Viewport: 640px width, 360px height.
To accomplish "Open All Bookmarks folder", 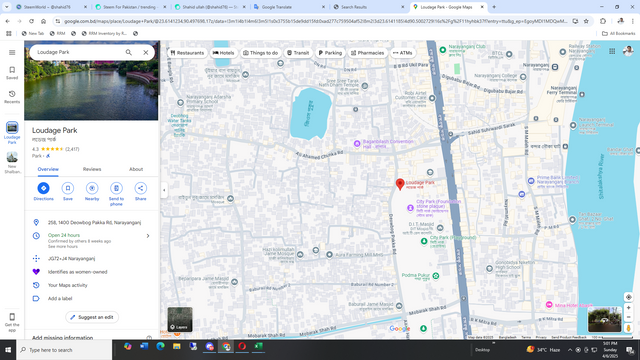I will coord(618,33).
